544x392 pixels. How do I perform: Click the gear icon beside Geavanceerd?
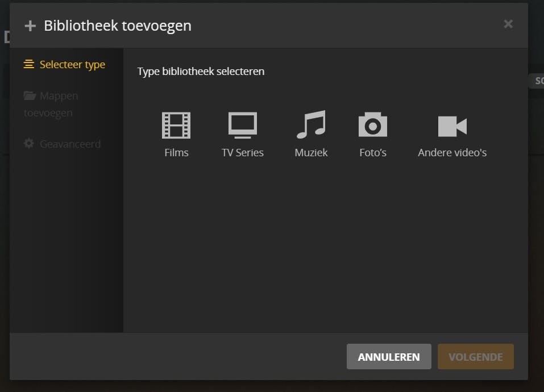[29, 143]
